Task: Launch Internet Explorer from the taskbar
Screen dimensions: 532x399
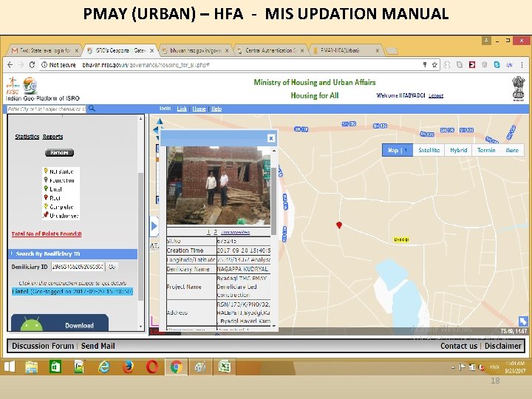Action: (104, 366)
